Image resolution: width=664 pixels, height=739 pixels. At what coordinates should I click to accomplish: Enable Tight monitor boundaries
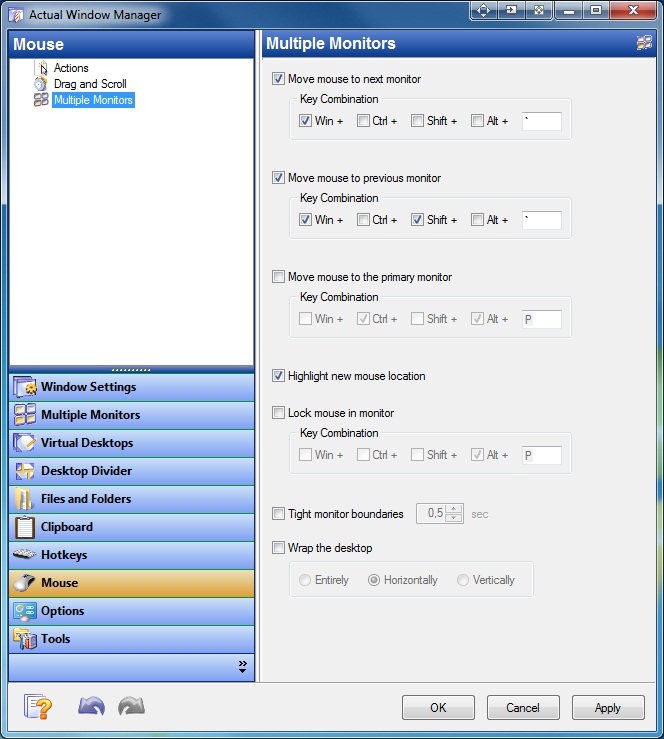(x=278, y=514)
